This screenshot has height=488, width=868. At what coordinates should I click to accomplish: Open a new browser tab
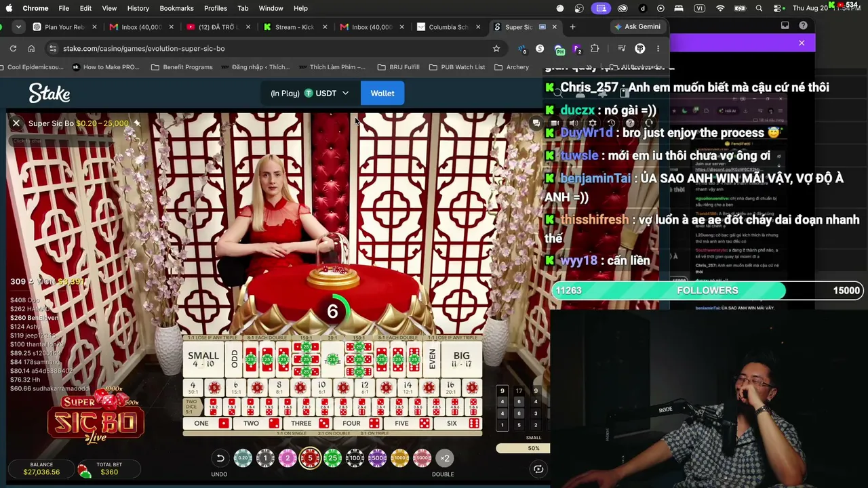(x=572, y=27)
